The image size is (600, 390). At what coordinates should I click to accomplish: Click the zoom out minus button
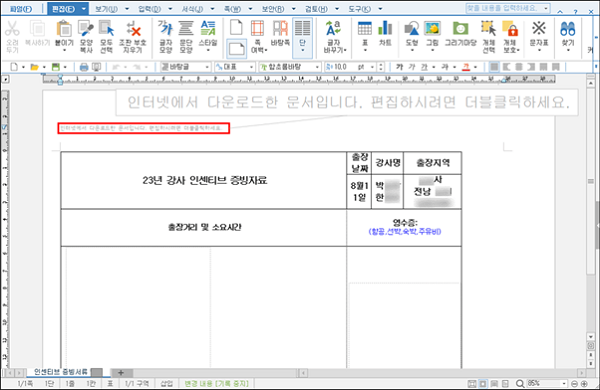[574, 383]
